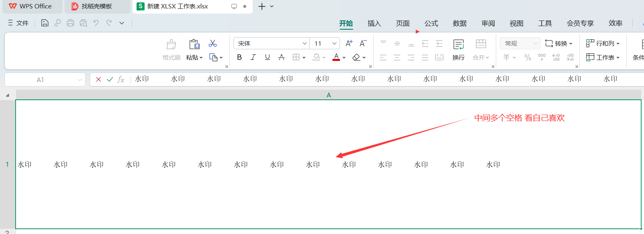Click the Save icon in quick toolbar
The width and height of the screenshot is (644, 234).
pyautogui.click(x=45, y=23)
